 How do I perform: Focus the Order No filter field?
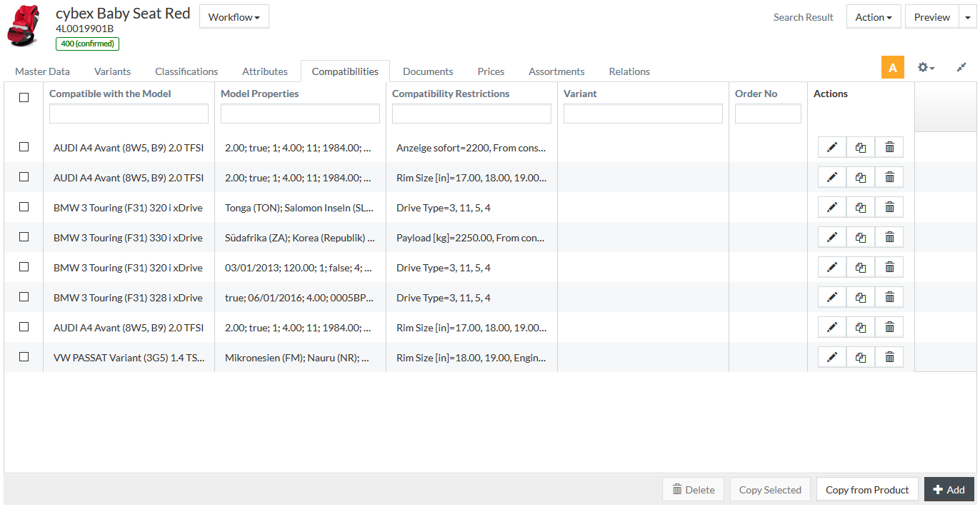[x=768, y=114]
